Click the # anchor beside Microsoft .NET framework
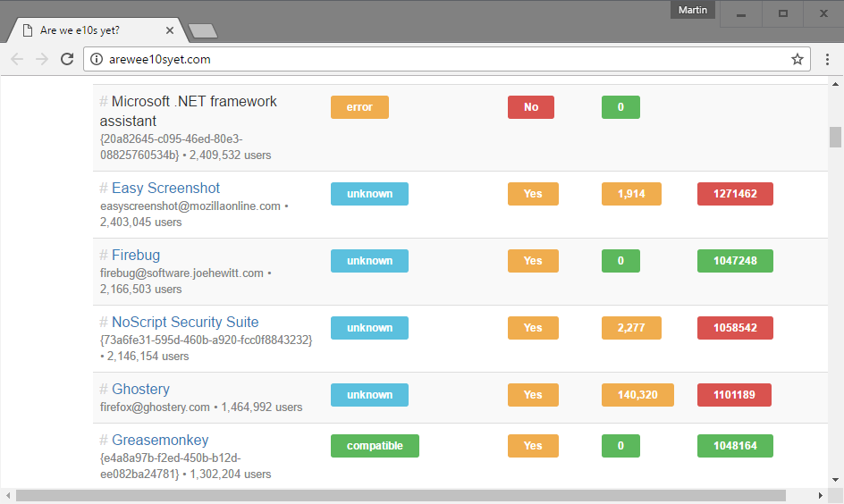The width and height of the screenshot is (844, 504). [x=104, y=101]
